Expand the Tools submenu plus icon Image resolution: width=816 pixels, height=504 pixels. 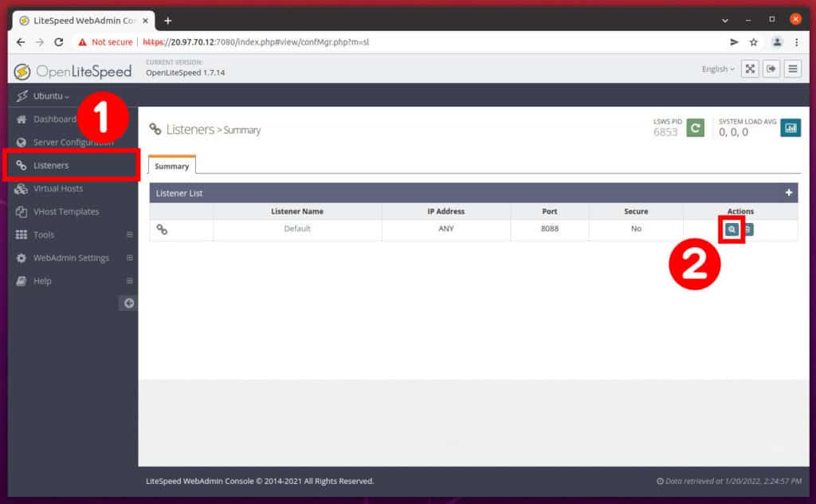tap(130, 235)
